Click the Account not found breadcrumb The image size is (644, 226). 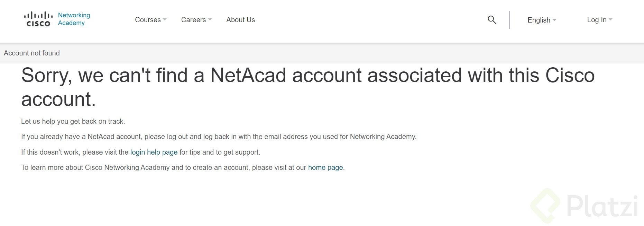(32, 53)
